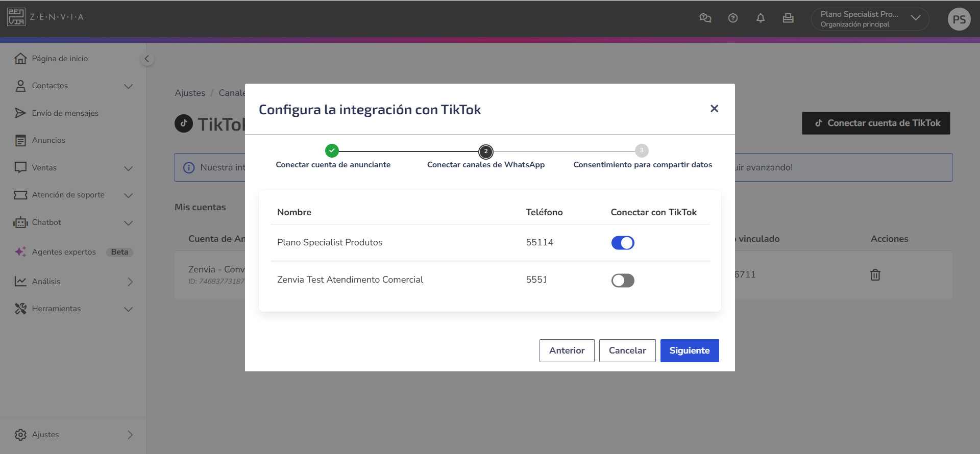Screen dimensions: 980x454
Task: Collapse the sidebar with the chevron button
Action: tap(147, 59)
